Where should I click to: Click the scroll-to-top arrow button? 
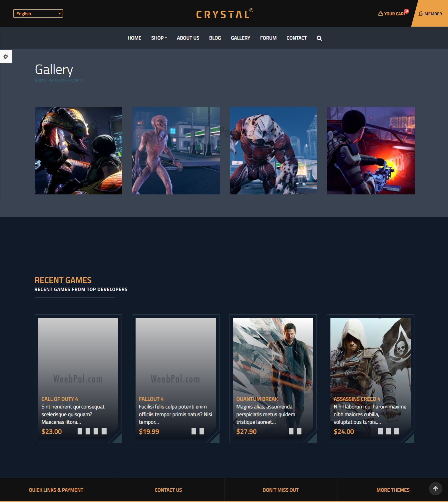pos(436,489)
